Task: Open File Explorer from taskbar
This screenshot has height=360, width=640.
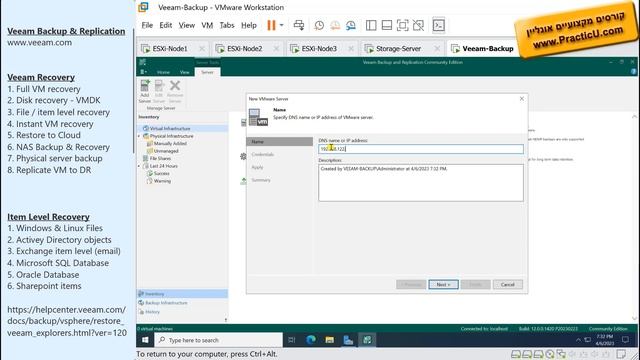Action: tap(329, 340)
